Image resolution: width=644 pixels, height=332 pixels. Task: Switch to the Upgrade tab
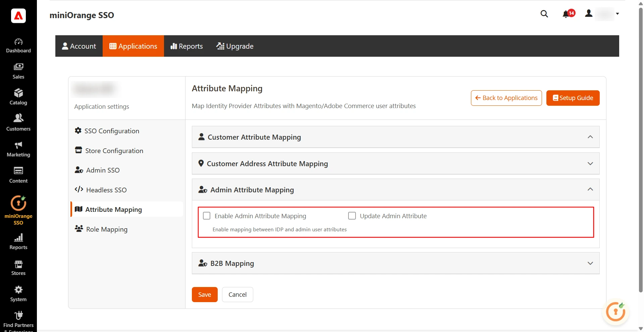coord(235,46)
